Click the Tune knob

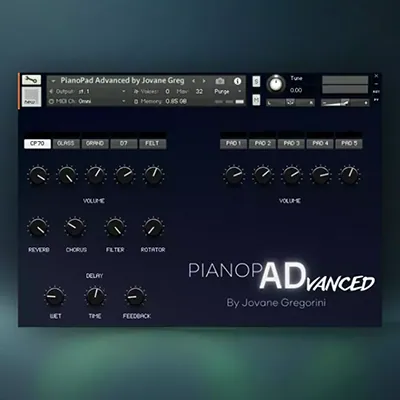[276, 84]
